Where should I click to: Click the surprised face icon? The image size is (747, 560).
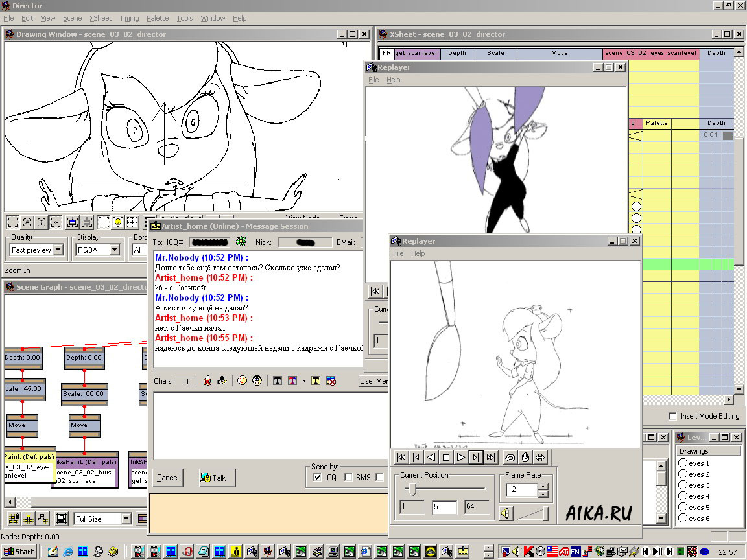pyautogui.click(x=257, y=380)
